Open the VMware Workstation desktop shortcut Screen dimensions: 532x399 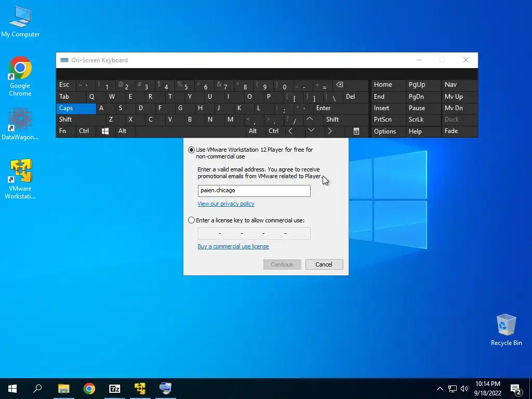(x=20, y=179)
